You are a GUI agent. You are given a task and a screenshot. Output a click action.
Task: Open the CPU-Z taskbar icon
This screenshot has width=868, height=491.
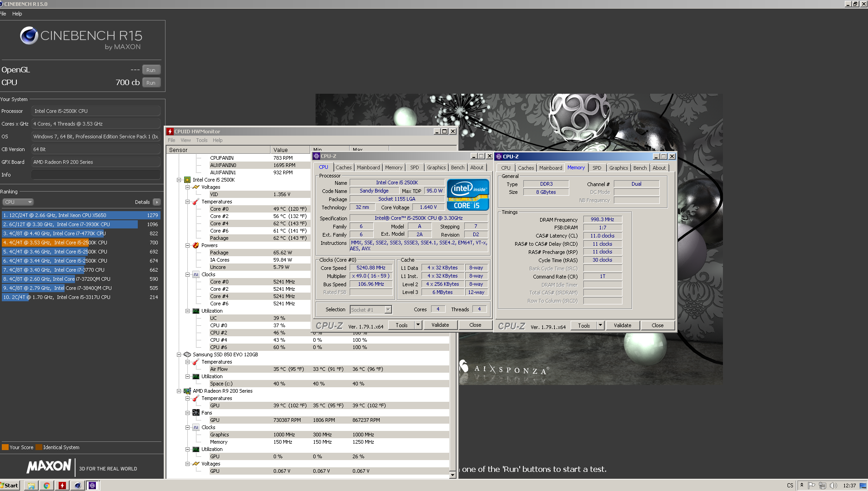[92, 486]
